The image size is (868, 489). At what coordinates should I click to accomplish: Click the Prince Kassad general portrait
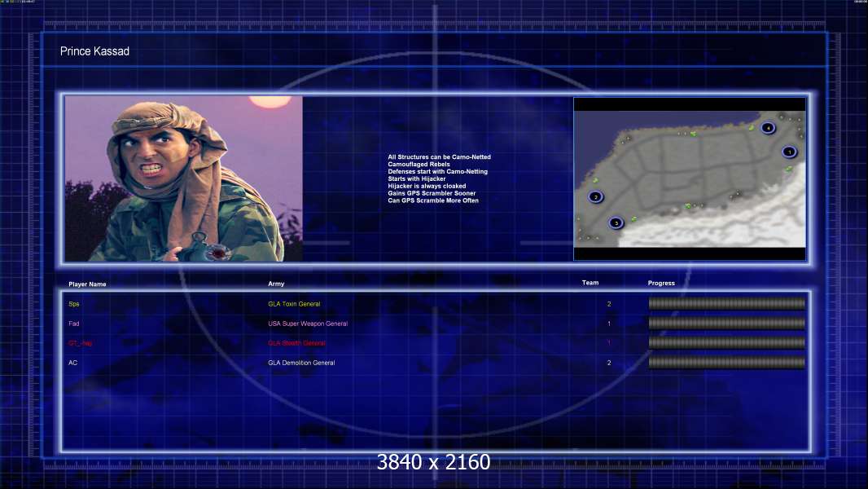[184, 178]
